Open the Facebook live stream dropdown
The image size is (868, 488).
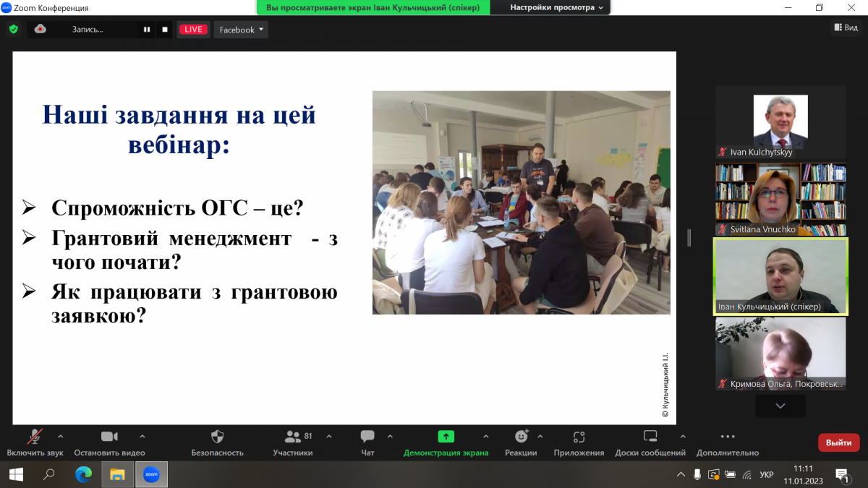tap(241, 30)
